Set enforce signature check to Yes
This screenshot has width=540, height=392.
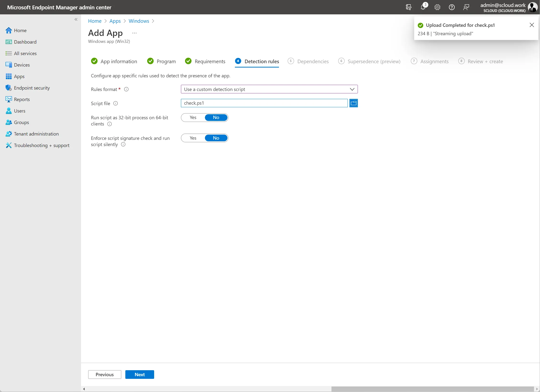pyautogui.click(x=193, y=138)
